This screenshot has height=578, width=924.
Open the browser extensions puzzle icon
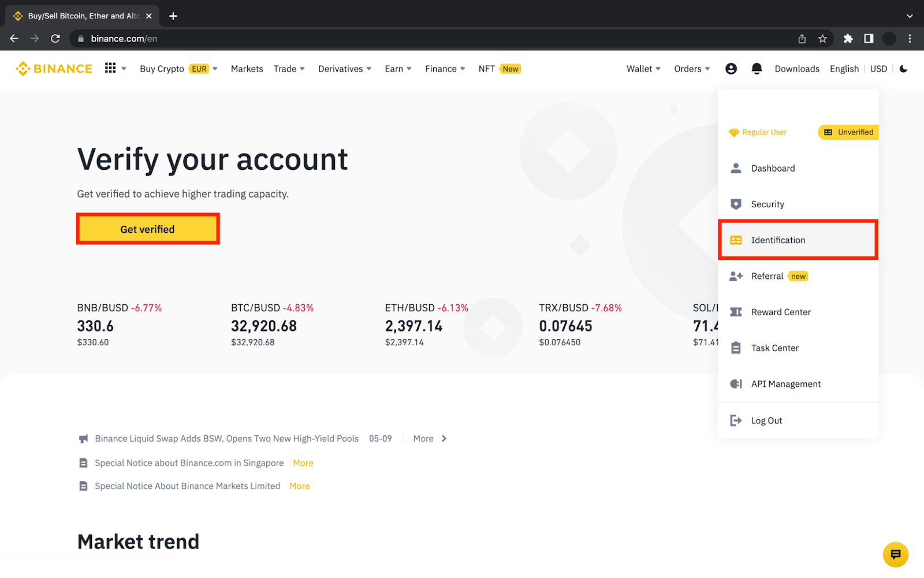point(848,39)
